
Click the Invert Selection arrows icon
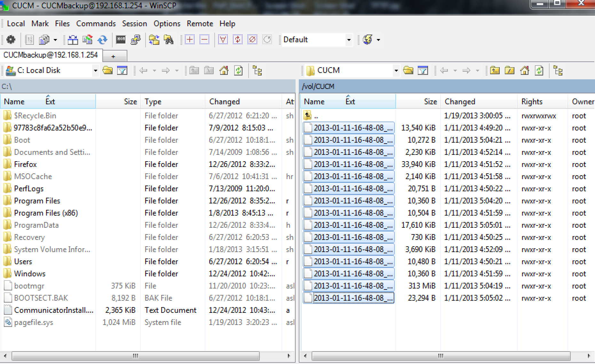238,40
